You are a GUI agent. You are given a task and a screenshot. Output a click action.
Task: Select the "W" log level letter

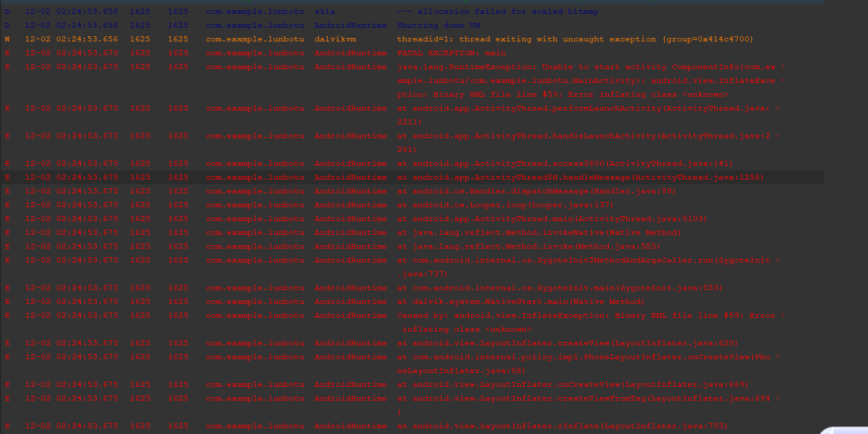click(x=7, y=39)
